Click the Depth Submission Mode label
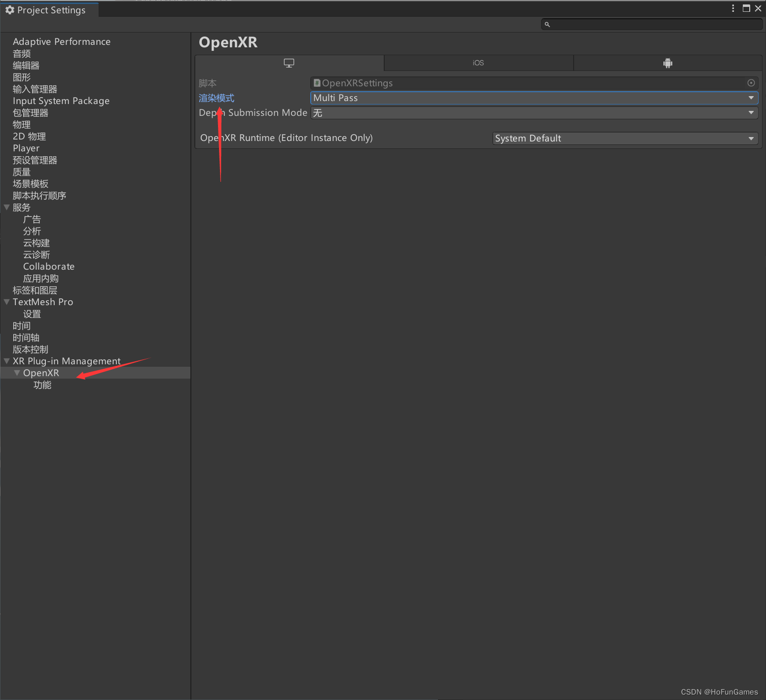 point(253,113)
